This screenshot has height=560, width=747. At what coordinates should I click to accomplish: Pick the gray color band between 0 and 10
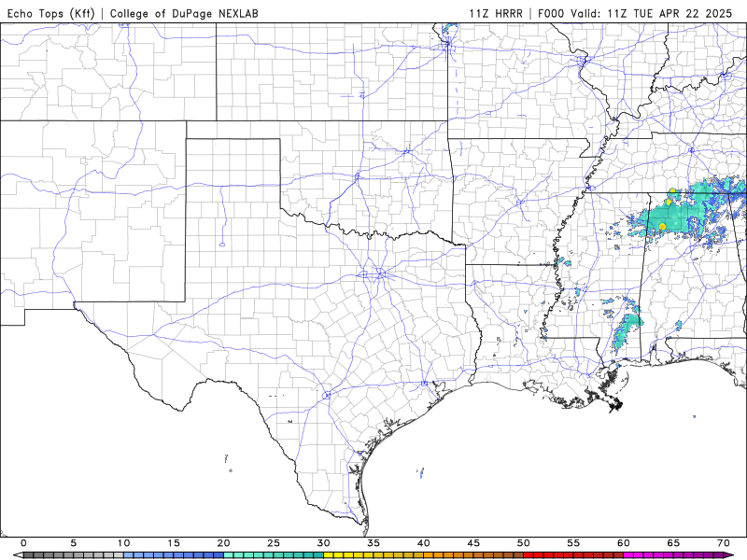(x=74, y=555)
